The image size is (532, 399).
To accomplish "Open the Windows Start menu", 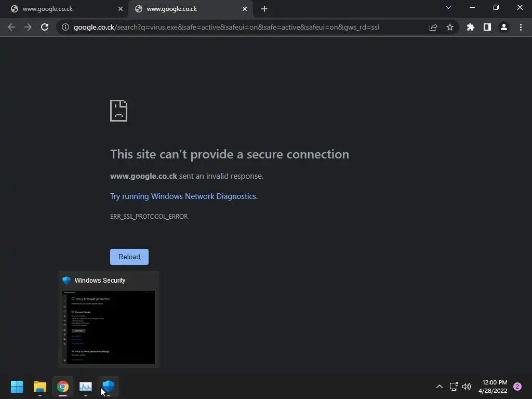I will click(x=17, y=387).
